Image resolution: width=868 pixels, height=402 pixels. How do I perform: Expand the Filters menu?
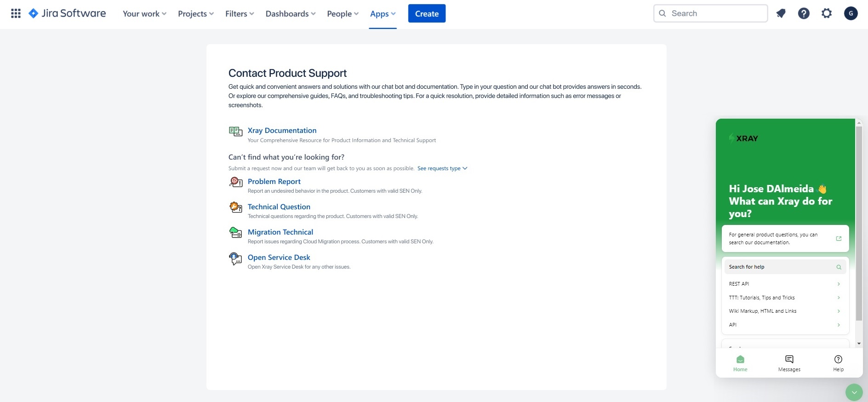pos(240,14)
